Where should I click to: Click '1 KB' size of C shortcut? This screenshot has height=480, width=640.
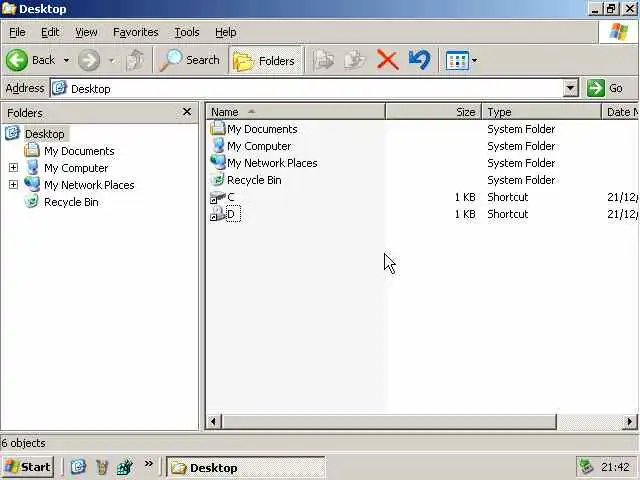465,197
